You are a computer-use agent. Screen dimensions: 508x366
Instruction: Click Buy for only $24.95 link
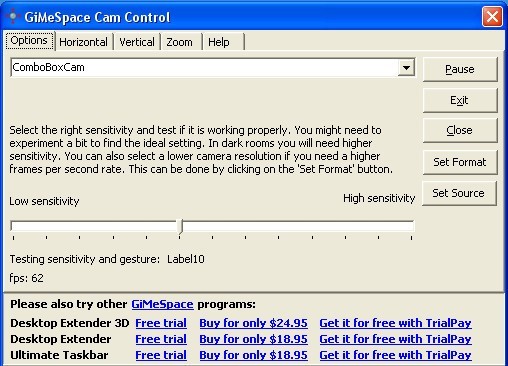[253, 323]
